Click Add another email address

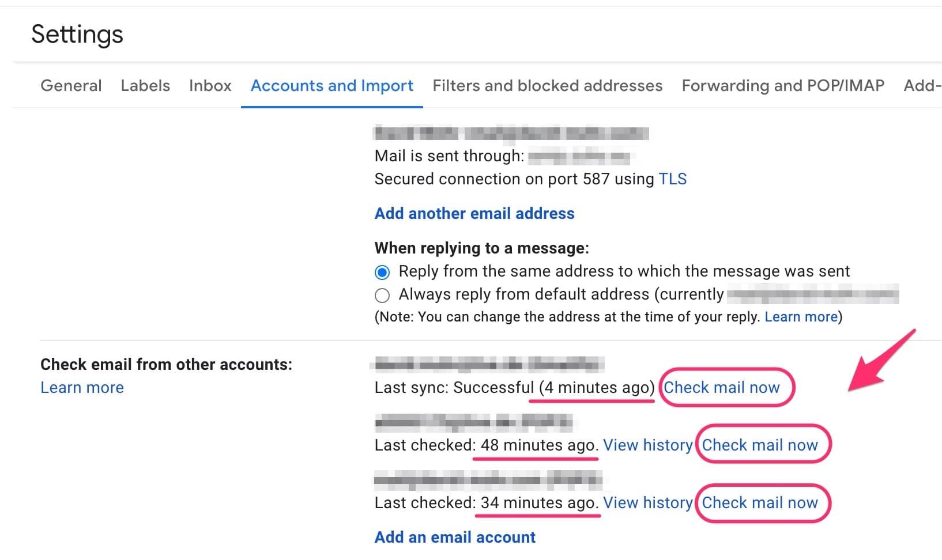click(473, 213)
